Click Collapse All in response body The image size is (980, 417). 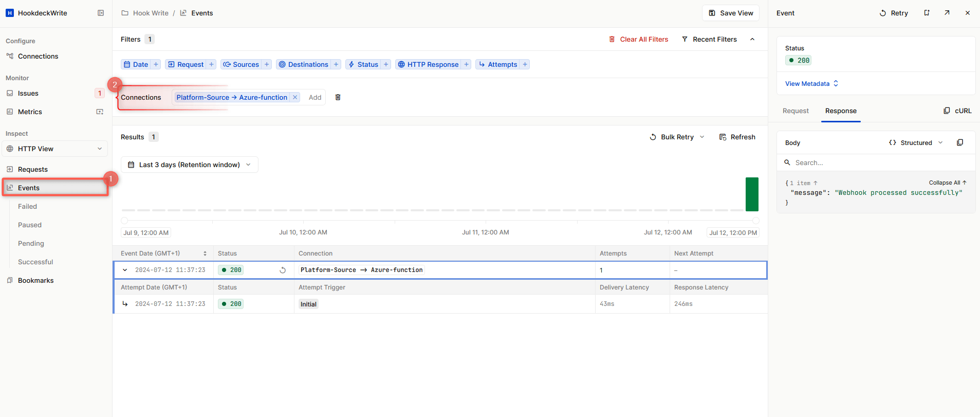948,183
